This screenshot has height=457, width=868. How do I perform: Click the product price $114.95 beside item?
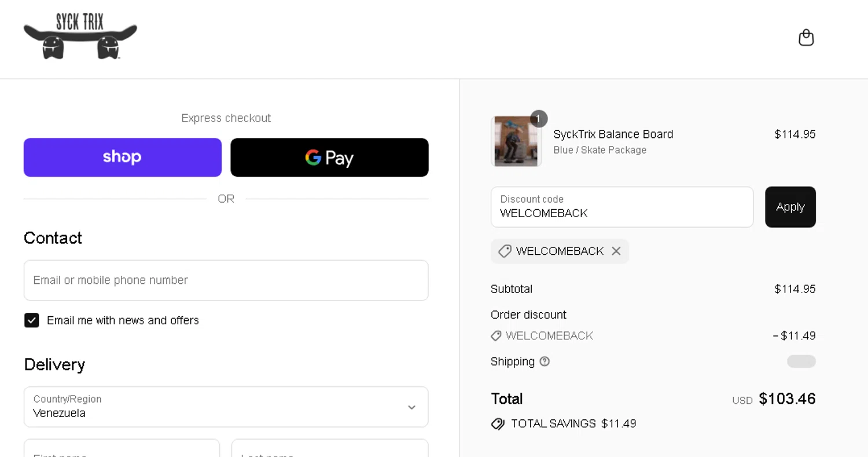pos(795,134)
